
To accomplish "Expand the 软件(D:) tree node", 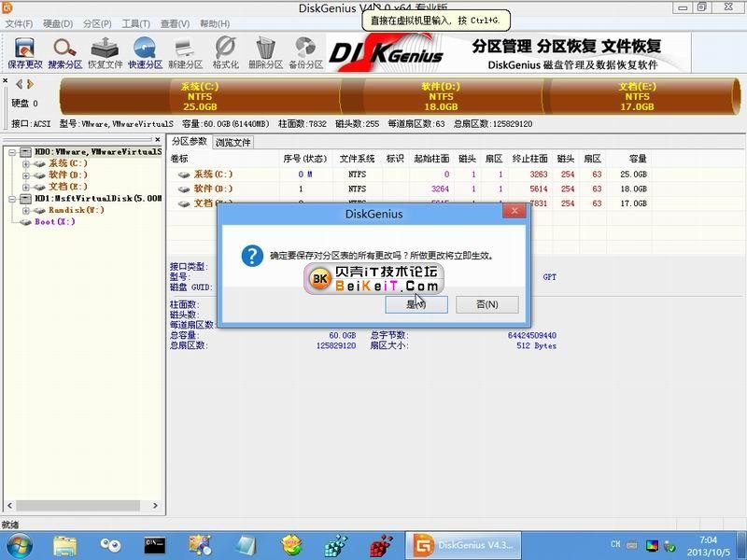I will (x=26, y=175).
